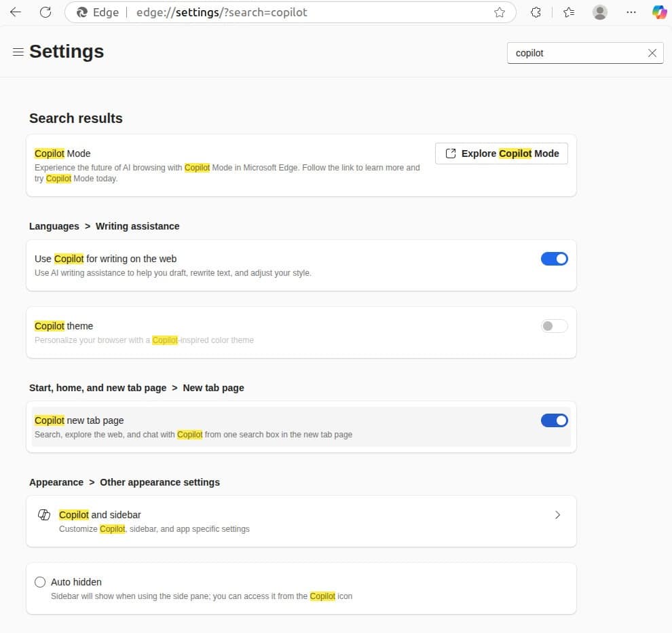Turn off Copilot new tab page
The width and height of the screenshot is (672, 633).
click(554, 420)
